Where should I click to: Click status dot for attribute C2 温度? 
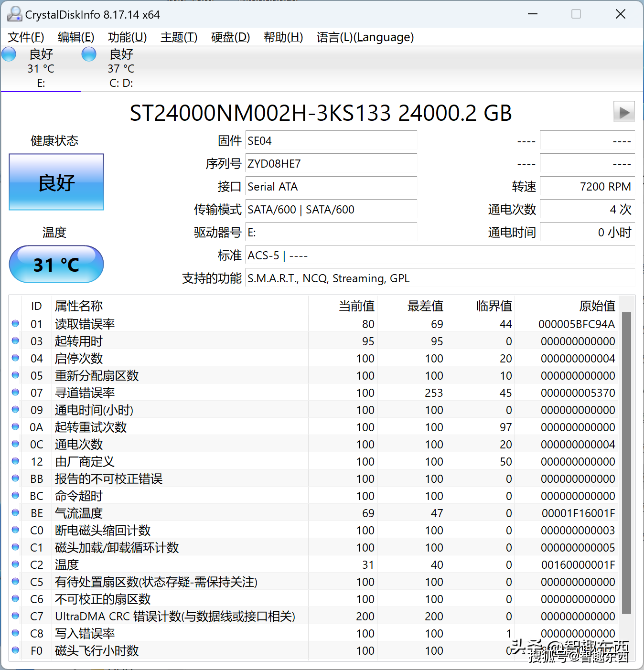[15, 564]
